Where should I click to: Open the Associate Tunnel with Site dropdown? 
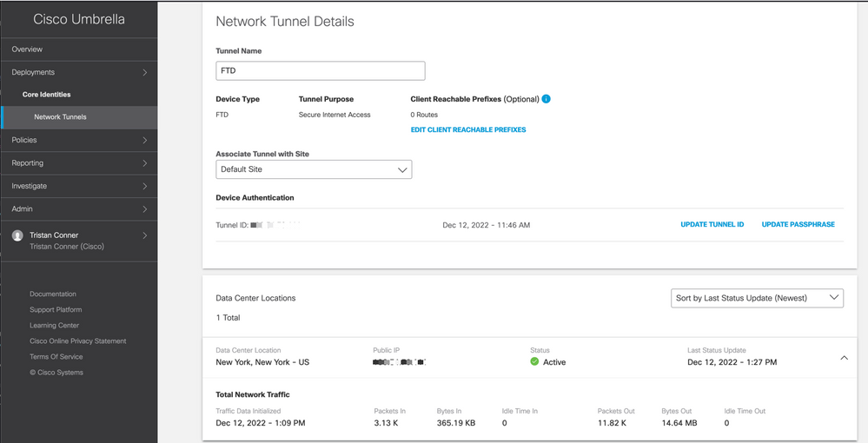click(x=314, y=169)
